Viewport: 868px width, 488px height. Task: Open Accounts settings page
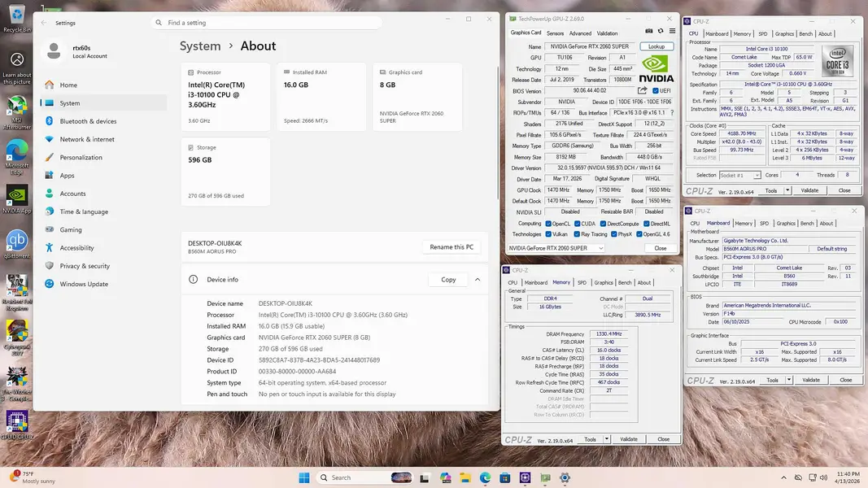tap(72, 194)
